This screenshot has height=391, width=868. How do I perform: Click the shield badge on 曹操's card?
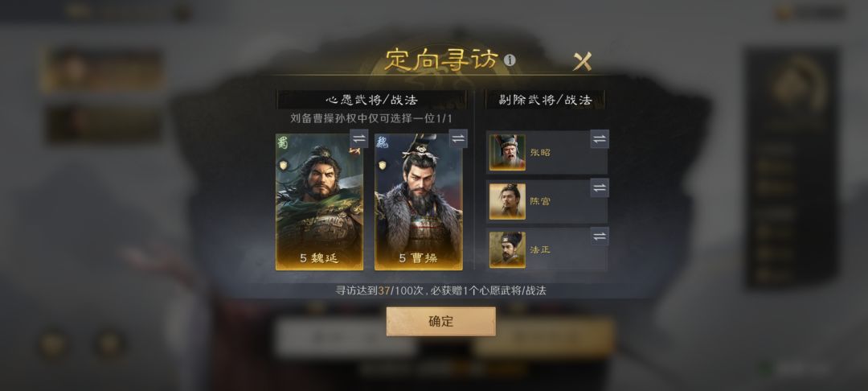click(383, 164)
